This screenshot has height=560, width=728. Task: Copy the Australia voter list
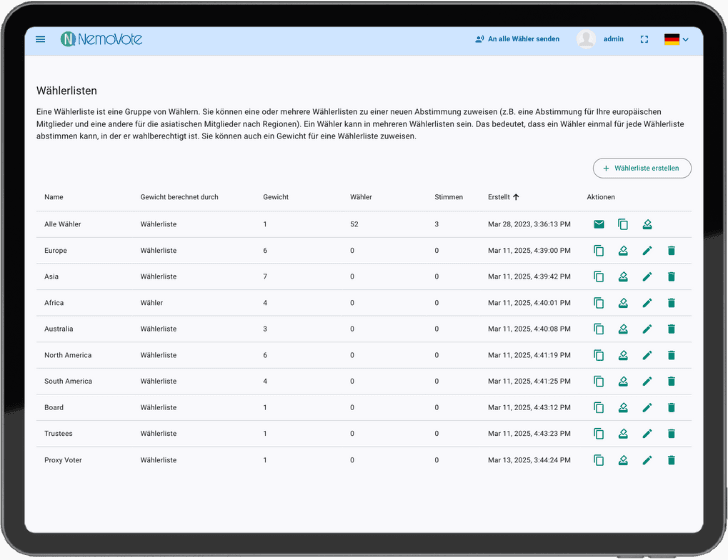pyautogui.click(x=599, y=329)
